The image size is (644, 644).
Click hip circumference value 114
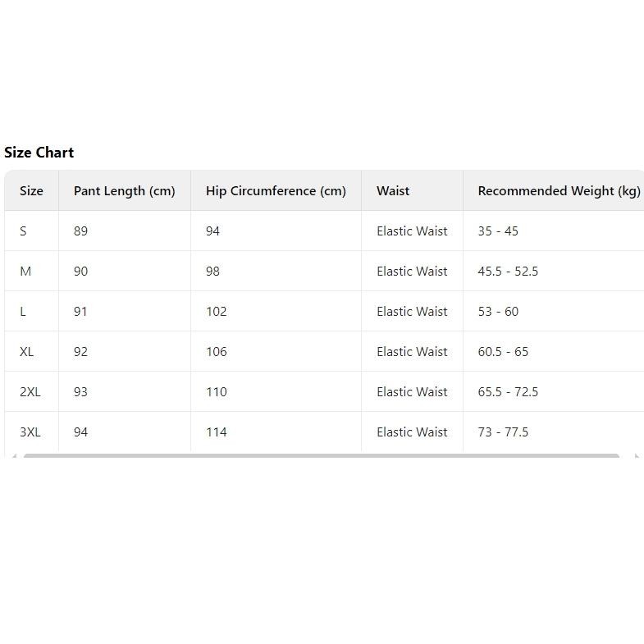click(x=217, y=432)
